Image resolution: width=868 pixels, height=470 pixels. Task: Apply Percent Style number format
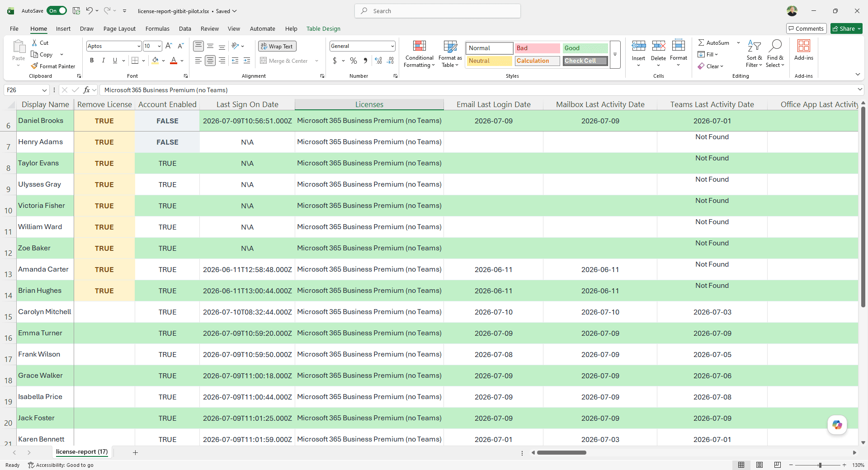(x=354, y=61)
